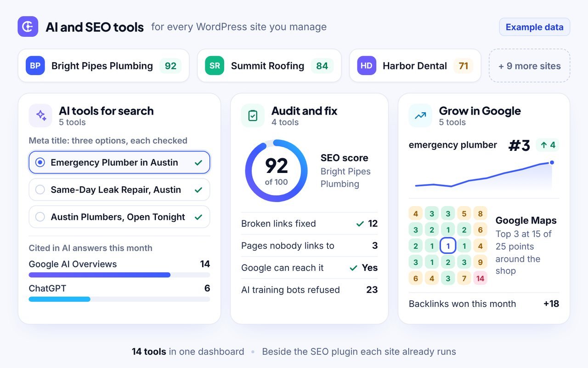Viewport: 588px width, 368px height.
Task: Click the Broken links fixed row label
Action: click(x=278, y=224)
